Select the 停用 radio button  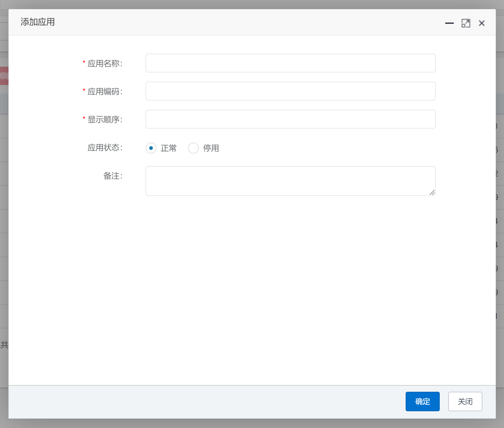(193, 148)
